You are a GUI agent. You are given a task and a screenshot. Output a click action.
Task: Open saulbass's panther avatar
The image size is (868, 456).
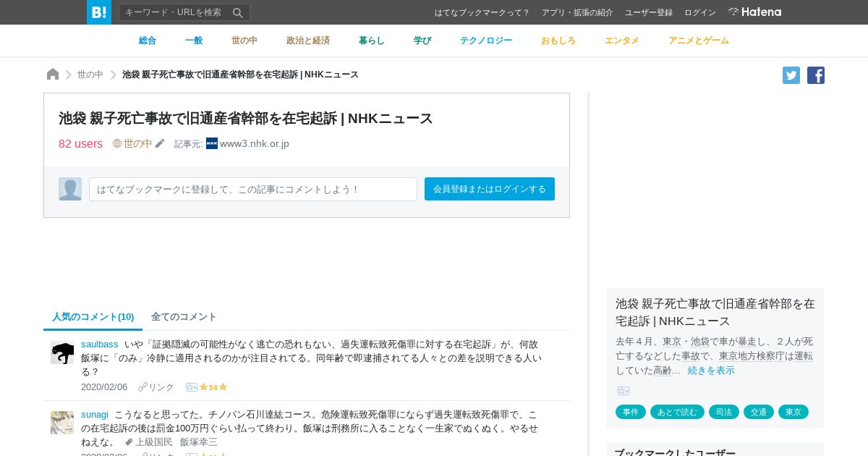click(x=62, y=352)
